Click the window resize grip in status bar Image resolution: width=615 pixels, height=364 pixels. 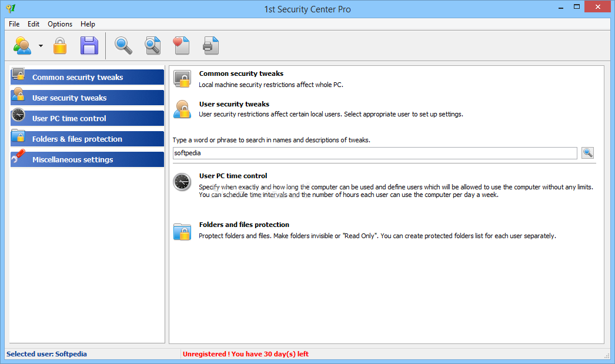pyautogui.click(x=607, y=355)
